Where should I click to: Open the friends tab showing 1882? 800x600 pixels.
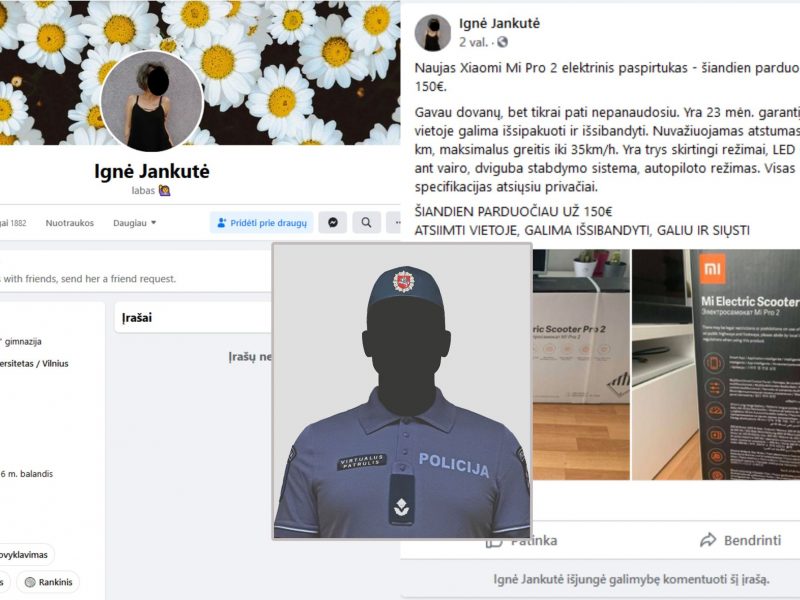13,223
